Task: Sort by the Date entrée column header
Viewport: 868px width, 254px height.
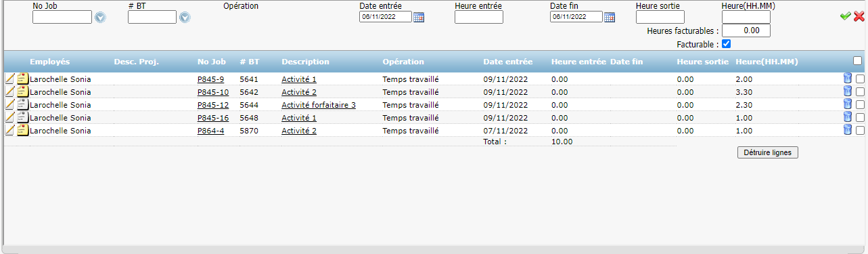Action: tap(507, 62)
